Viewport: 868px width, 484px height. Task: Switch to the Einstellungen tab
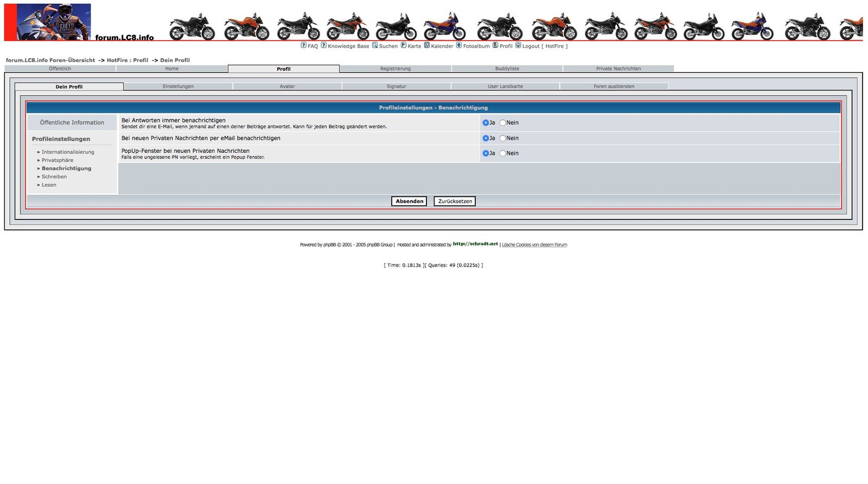tap(178, 87)
